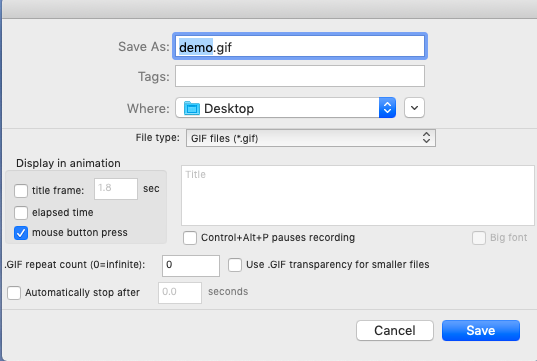Click the blue Where stepper arrows
The width and height of the screenshot is (537, 361).
387,108
